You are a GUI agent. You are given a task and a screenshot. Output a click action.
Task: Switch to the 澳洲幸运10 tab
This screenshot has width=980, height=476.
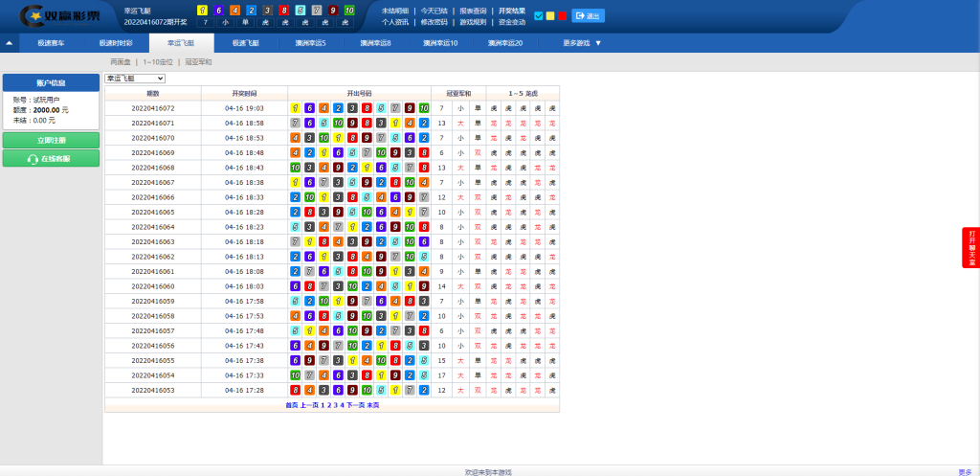point(440,43)
